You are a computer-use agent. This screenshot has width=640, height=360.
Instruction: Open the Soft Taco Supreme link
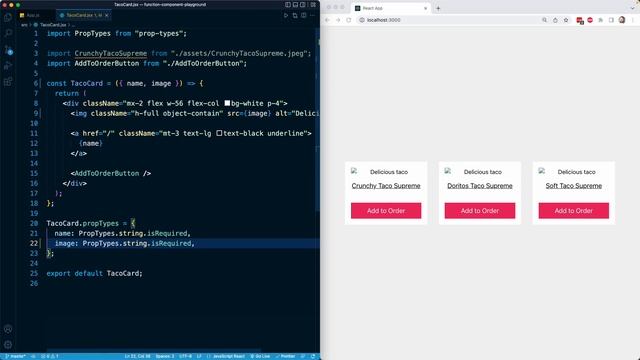(573, 186)
